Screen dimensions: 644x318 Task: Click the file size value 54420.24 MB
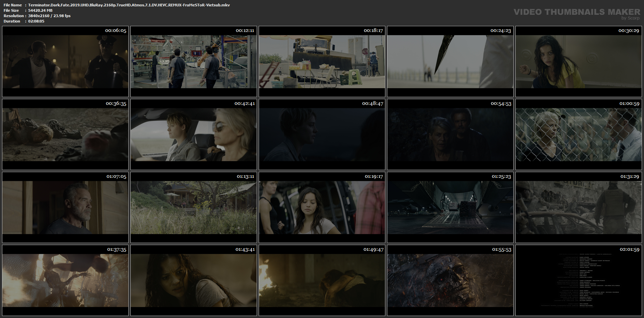(40, 10)
